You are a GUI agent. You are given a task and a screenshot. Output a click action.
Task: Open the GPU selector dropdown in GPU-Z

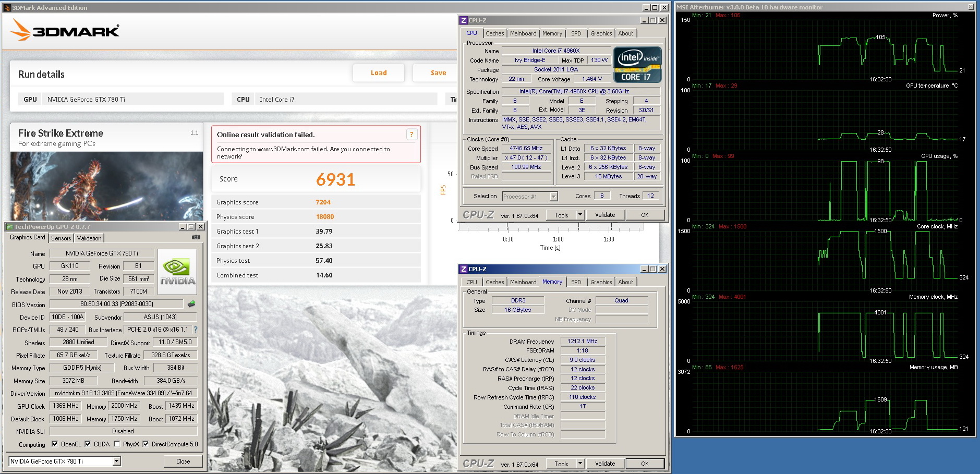tap(117, 461)
